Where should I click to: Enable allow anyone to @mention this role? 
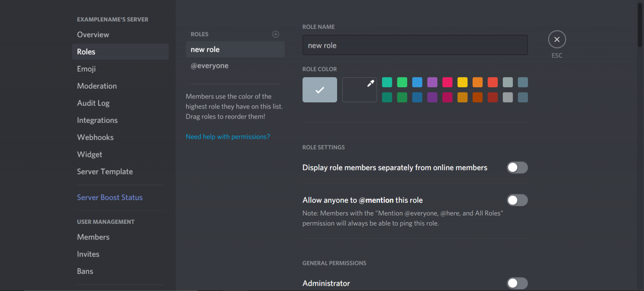(x=517, y=200)
